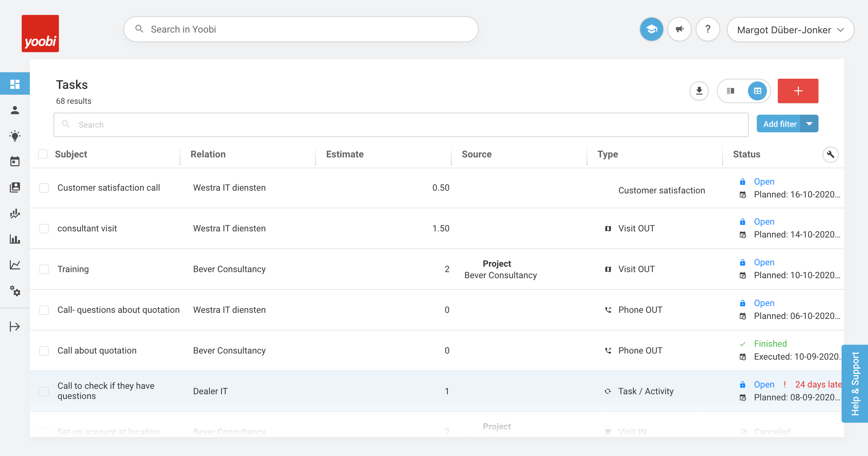Open the gears settings icon in sidebar
868x456 pixels.
coord(15,291)
